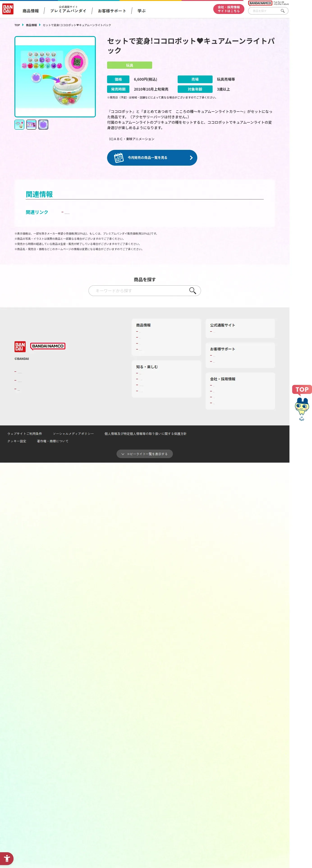Open ウェブサイトご利用条件 link
The width and height of the screenshot is (312, 868).
tap(25, 434)
